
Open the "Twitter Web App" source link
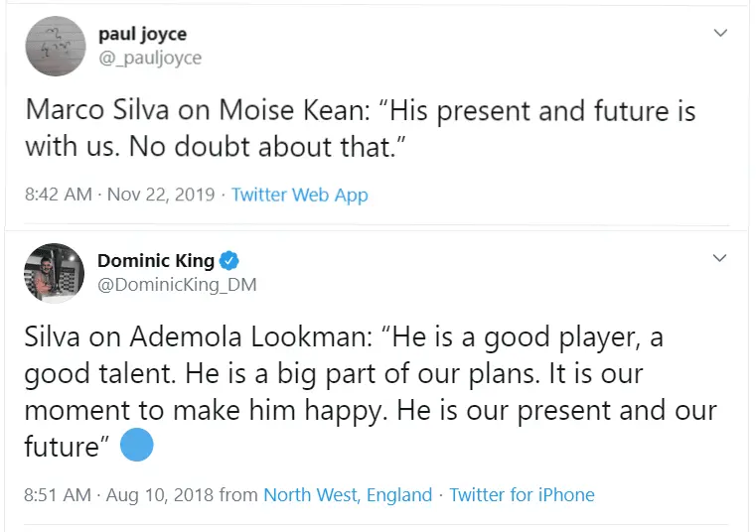(x=299, y=195)
